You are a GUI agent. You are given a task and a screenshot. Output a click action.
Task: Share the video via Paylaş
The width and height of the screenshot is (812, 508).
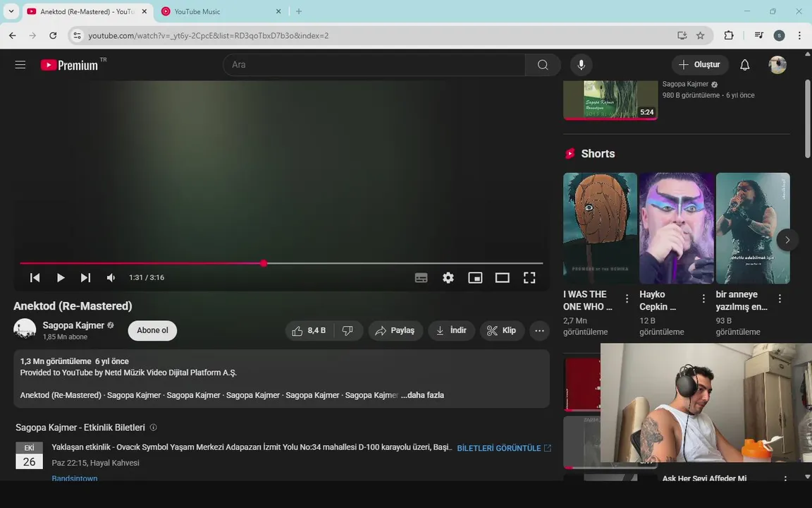pyautogui.click(x=395, y=330)
